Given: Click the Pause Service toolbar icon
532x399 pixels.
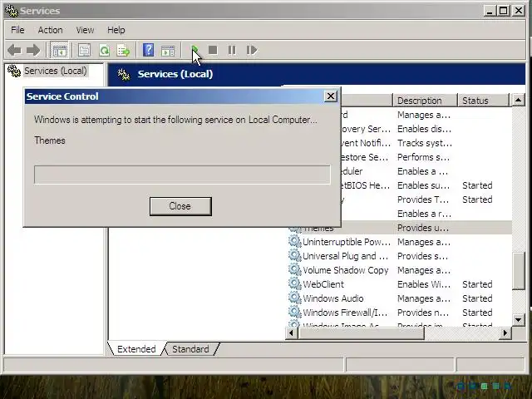Looking at the screenshot, I should (232, 50).
